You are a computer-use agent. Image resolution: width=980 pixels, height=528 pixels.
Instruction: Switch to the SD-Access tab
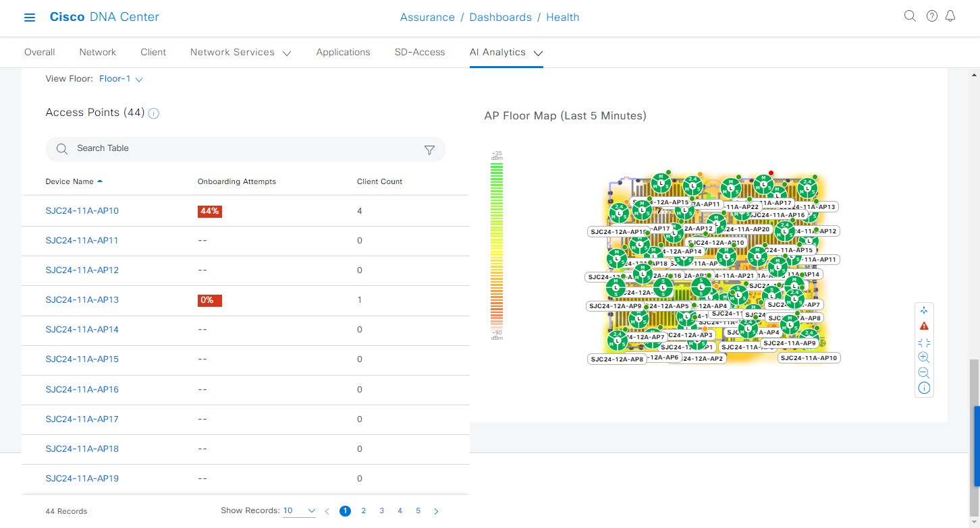click(x=420, y=52)
